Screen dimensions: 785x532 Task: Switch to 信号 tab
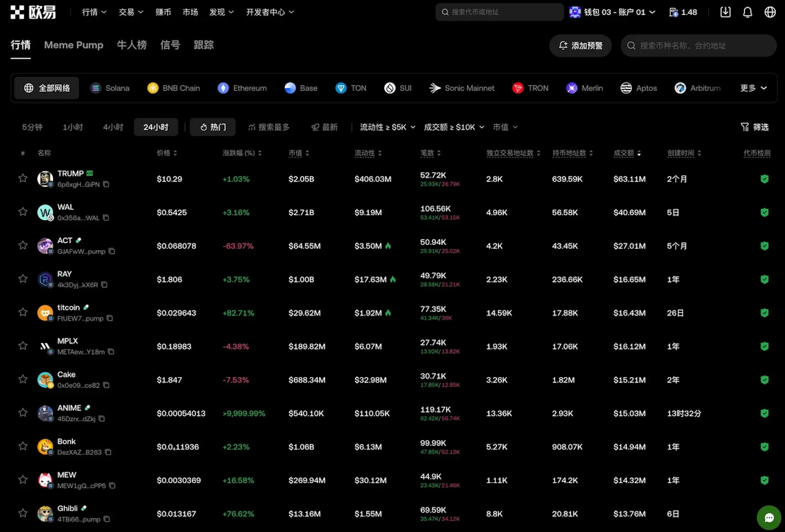pyautogui.click(x=170, y=45)
